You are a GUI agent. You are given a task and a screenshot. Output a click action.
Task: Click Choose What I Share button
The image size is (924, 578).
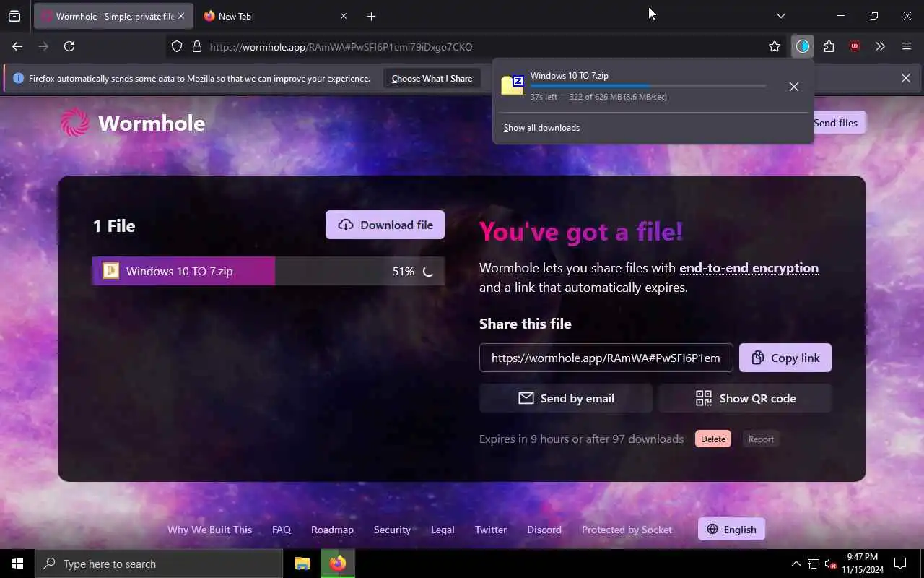tap(432, 78)
